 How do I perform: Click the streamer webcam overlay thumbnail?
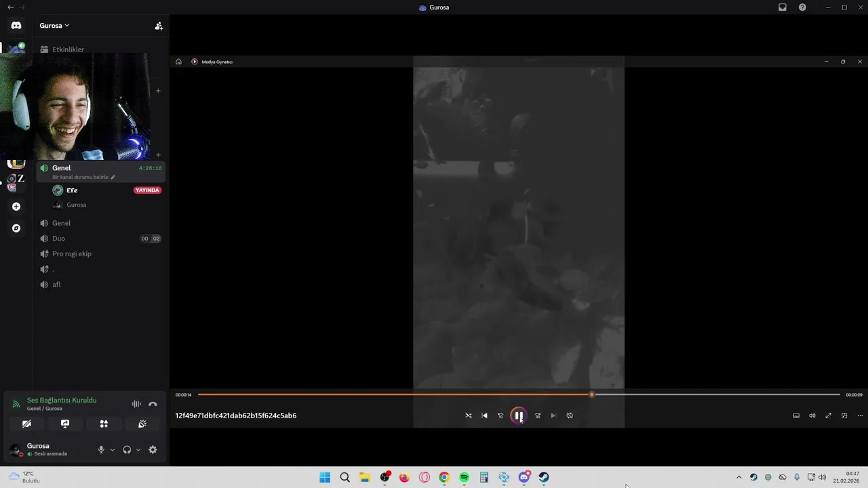(75, 106)
